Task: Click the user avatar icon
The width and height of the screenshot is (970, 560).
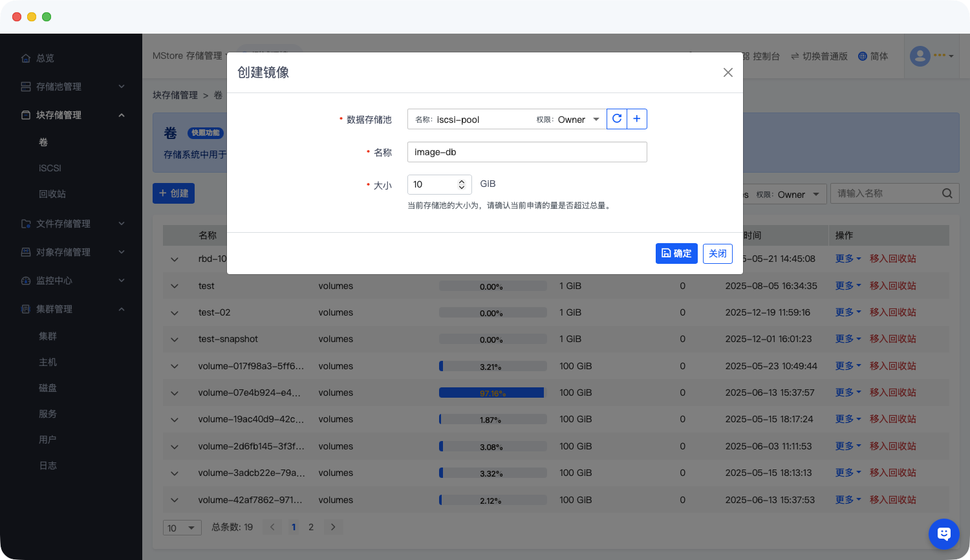Action: point(920,56)
